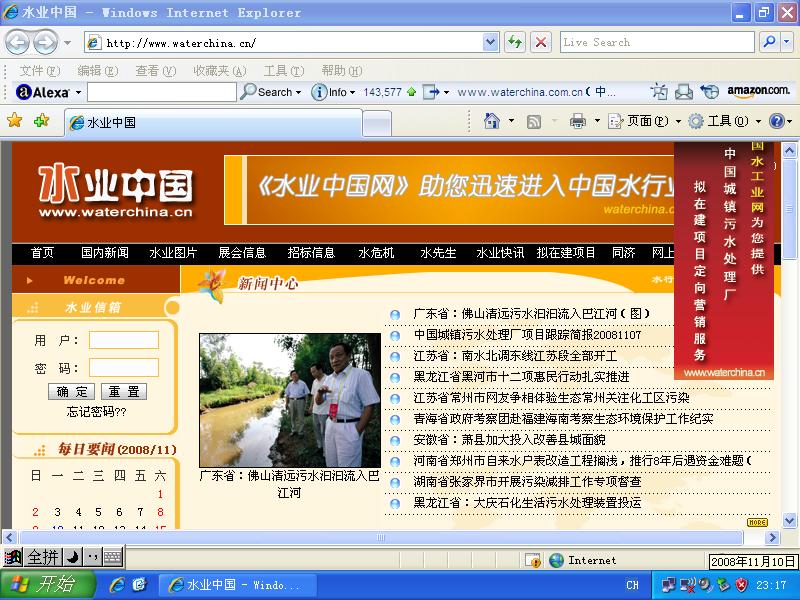Click the 开始 Start button
The image size is (800, 600).
(x=48, y=585)
